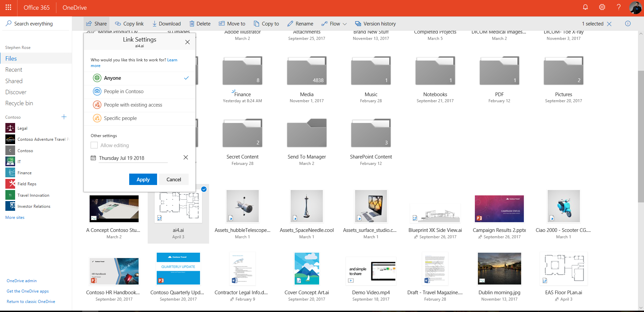This screenshot has height=312, width=644.
Task: Open the notifications bell
Action: pyautogui.click(x=585, y=7)
